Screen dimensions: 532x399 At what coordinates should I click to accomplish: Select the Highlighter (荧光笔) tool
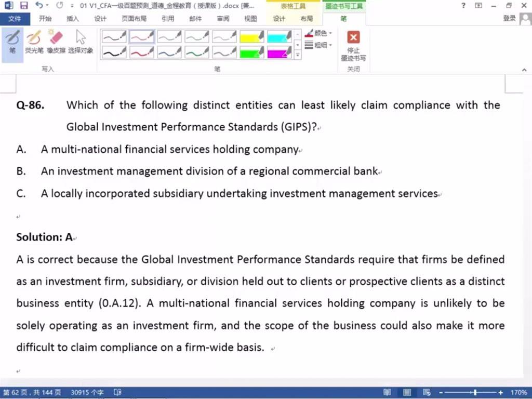click(34, 43)
